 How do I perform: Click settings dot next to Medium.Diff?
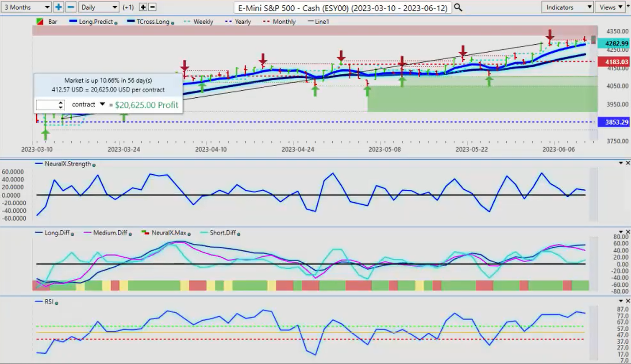[130, 234]
